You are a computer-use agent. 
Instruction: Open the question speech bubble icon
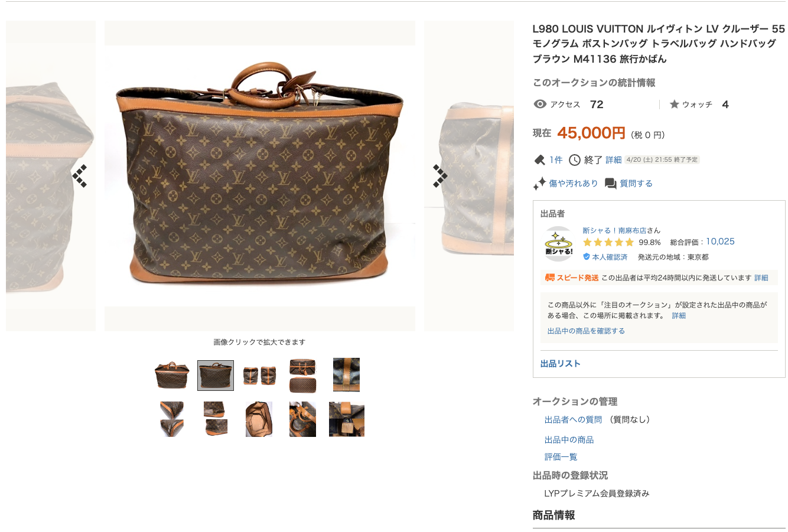click(611, 184)
